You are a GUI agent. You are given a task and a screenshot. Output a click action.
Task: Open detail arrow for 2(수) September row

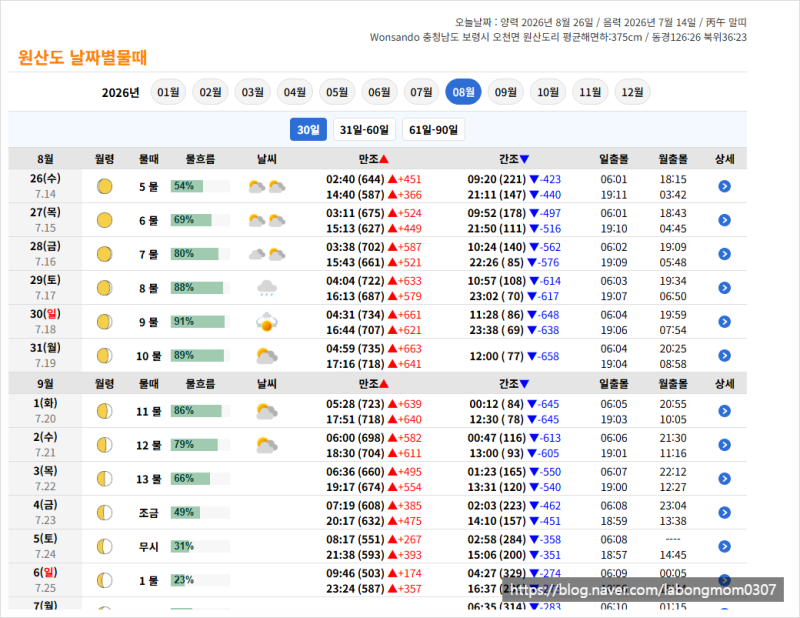click(724, 444)
